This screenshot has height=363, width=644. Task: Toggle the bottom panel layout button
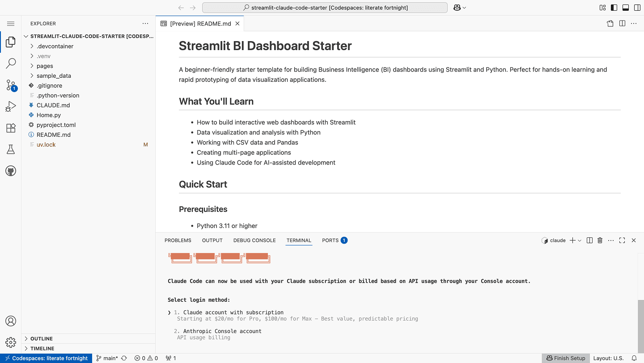click(x=625, y=8)
